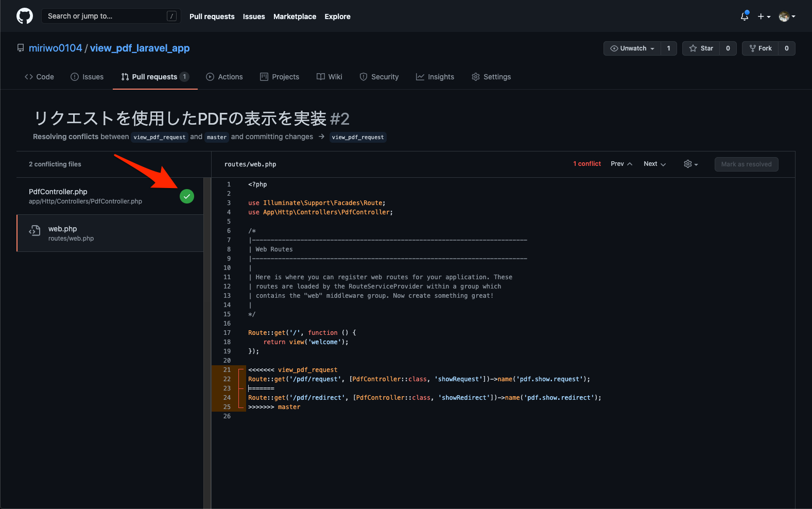Open the plus create-new menu
The height and width of the screenshot is (509, 812).
(x=764, y=16)
